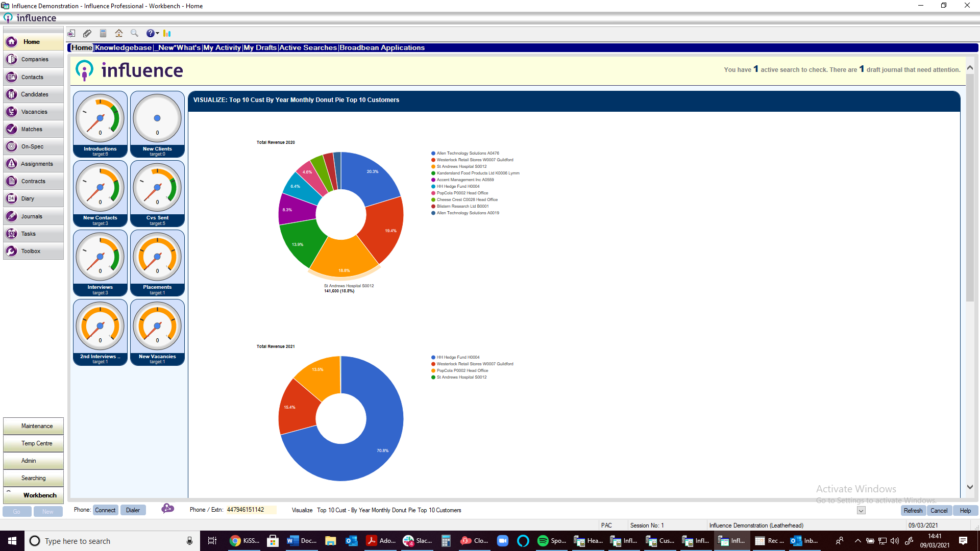Click the Candidates sidebar icon
Viewport: 980px width, 551px height.
coord(34,93)
